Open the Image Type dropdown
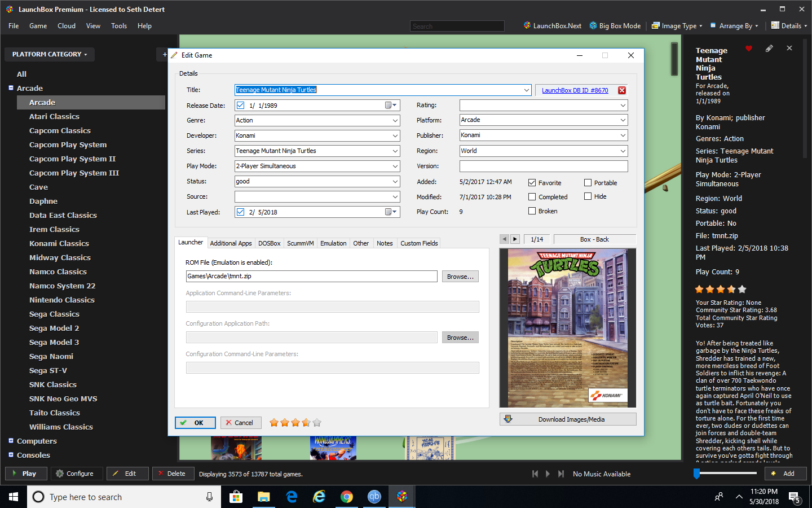The height and width of the screenshot is (508, 812). click(677, 26)
